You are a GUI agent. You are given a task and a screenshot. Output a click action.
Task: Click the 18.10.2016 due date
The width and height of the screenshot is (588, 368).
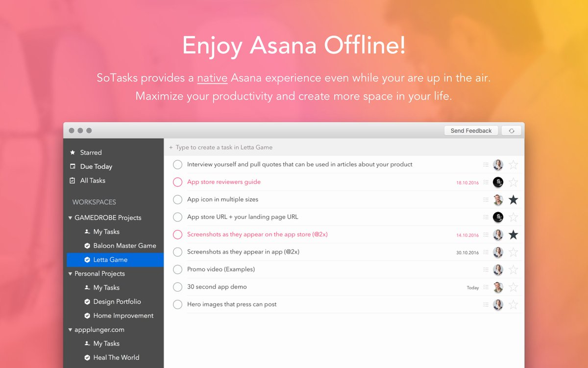click(x=467, y=183)
